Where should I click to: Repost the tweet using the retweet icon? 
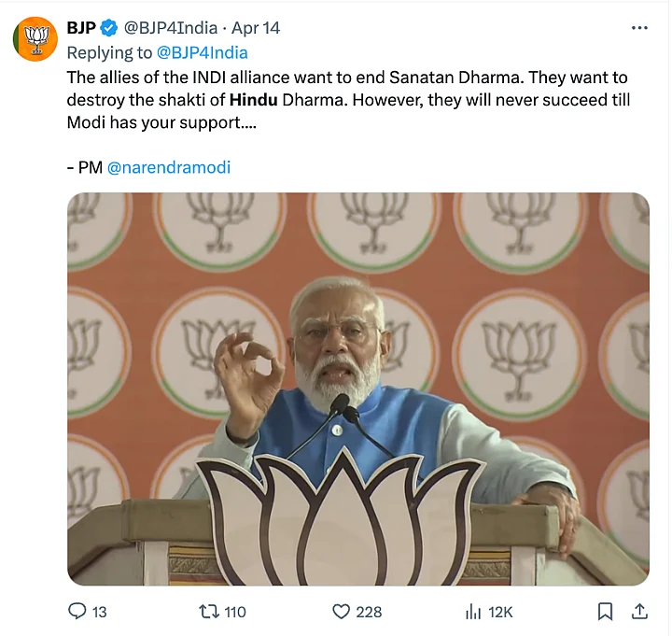(x=210, y=612)
